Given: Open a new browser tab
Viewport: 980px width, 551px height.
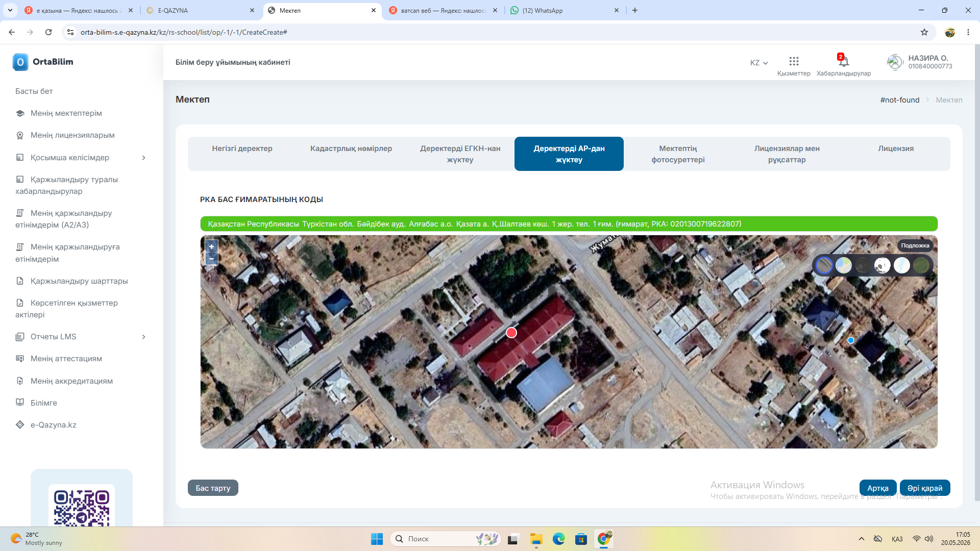Looking at the screenshot, I should 635,10.
